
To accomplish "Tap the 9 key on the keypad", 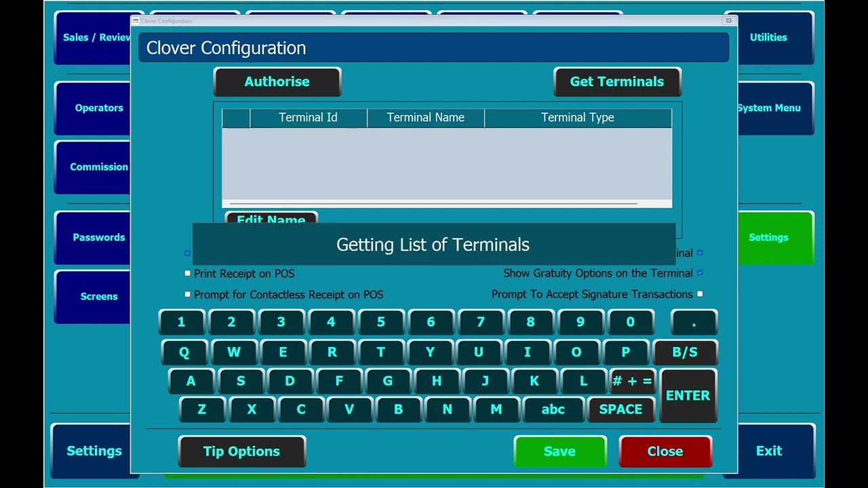I will tap(580, 323).
